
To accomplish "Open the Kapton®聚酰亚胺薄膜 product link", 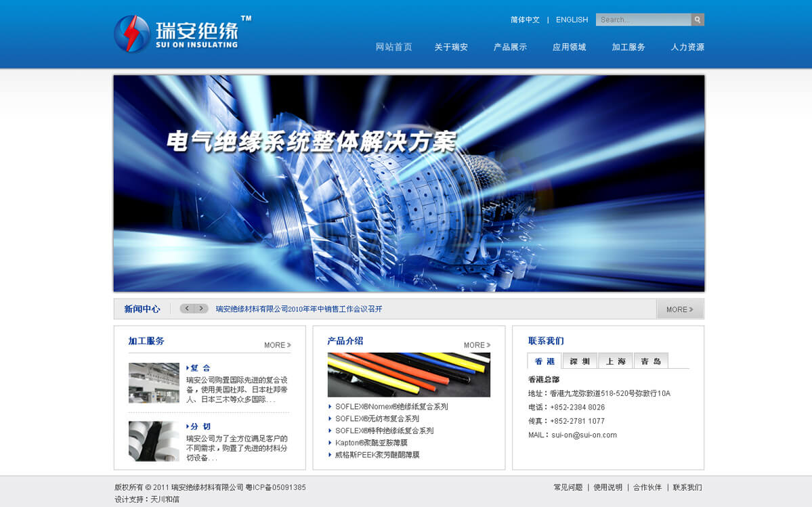I will click(x=371, y=443).
